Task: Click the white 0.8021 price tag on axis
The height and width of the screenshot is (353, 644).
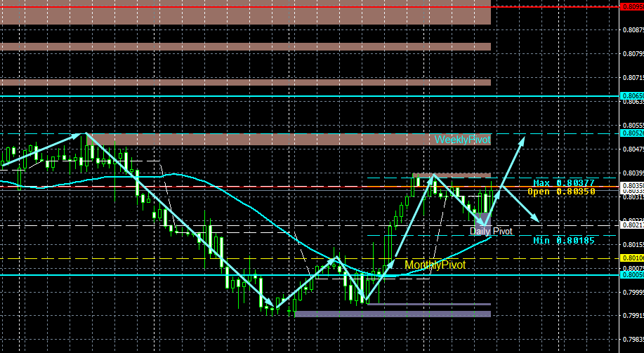Action: coord(631,225)
